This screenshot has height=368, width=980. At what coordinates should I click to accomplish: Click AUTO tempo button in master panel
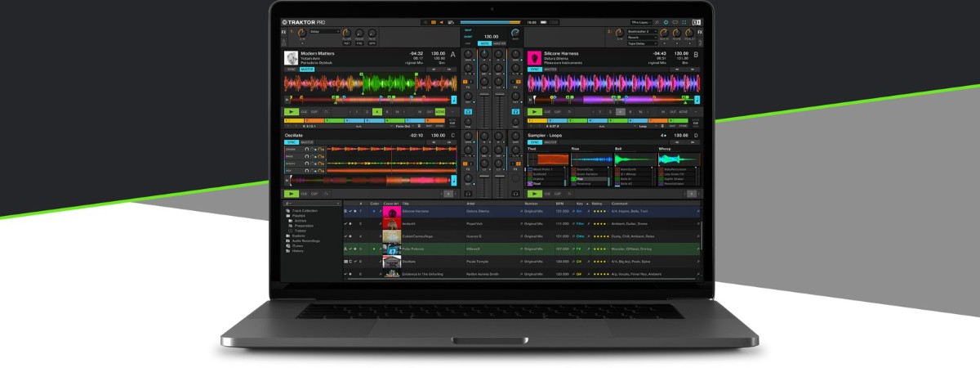point(483,43)
